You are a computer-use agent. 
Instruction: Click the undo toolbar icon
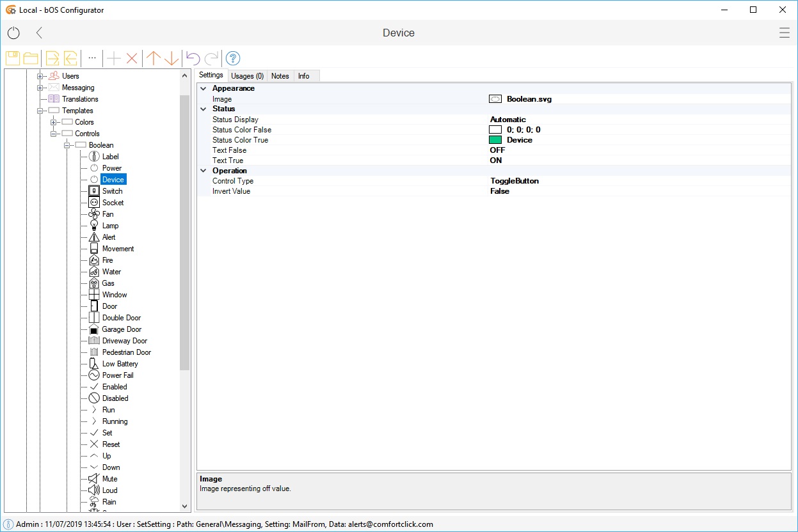coord(193,58)
